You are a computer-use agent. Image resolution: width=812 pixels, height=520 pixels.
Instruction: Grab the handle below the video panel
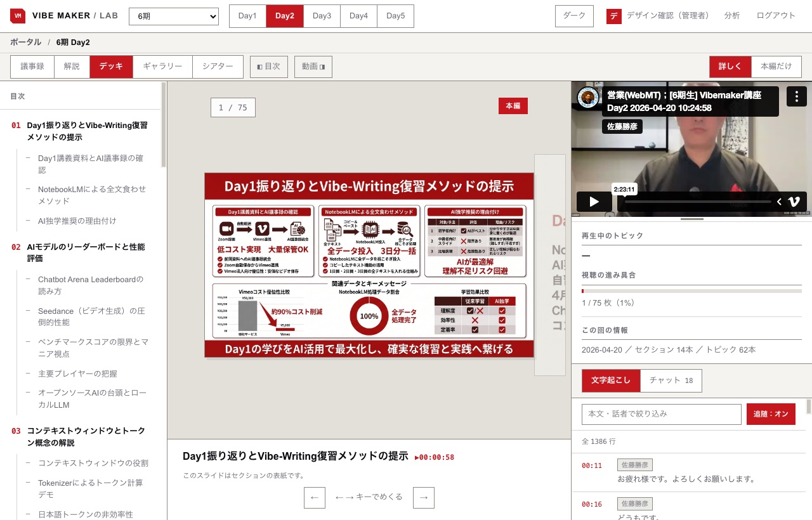(691, 219)
